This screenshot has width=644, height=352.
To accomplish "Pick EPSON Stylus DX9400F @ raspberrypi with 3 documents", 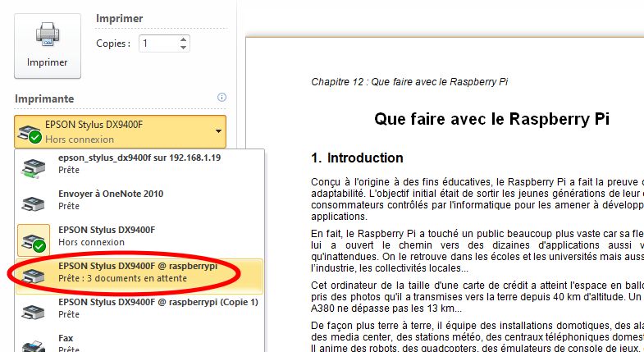I will [x=139, y=277].
